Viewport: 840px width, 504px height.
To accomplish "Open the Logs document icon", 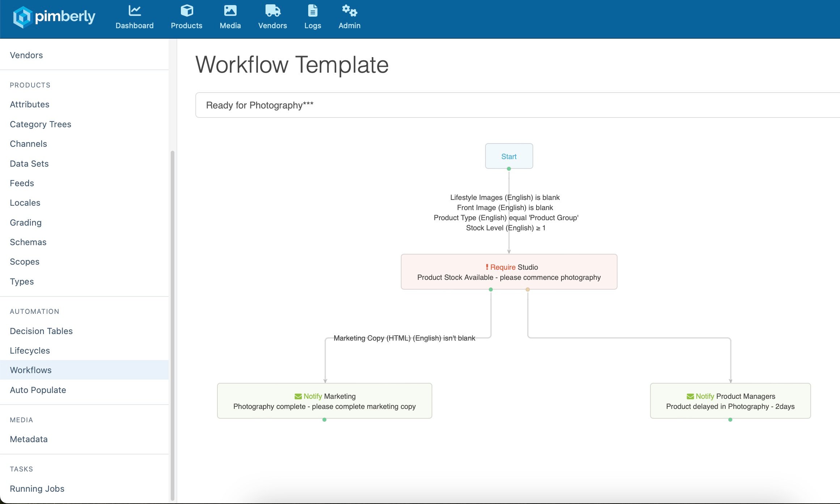I will 313,11.
